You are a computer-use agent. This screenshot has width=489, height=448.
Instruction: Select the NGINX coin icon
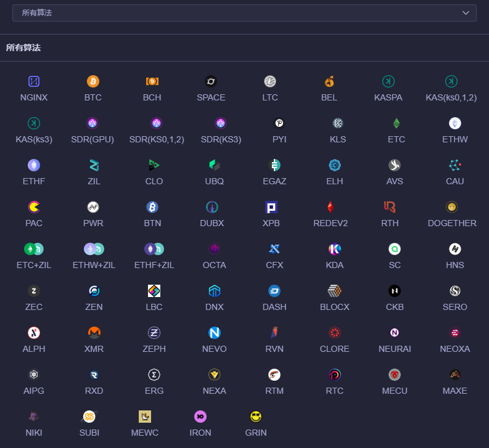pos(34,81)
